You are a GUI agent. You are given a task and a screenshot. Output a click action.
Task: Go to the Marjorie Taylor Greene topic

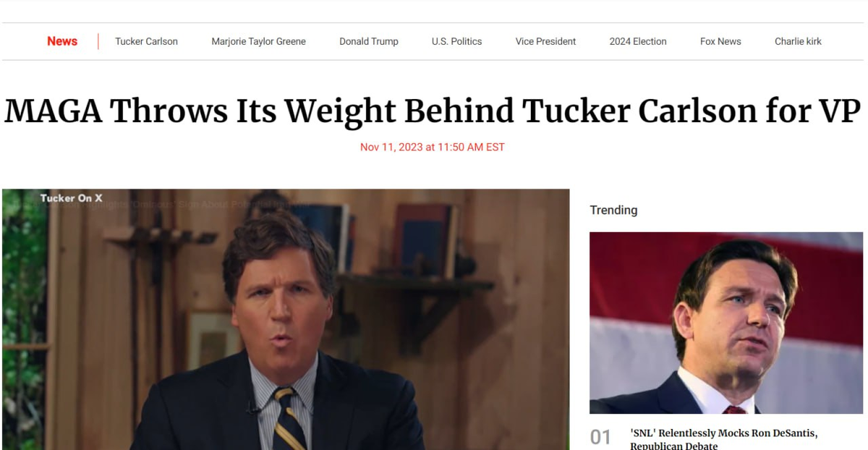point(258,41)
